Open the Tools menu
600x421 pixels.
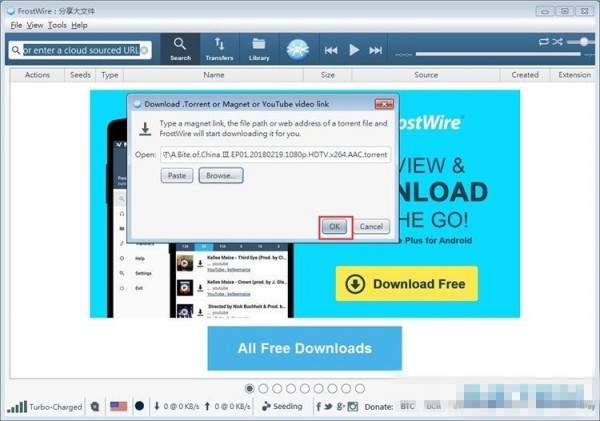57,24
